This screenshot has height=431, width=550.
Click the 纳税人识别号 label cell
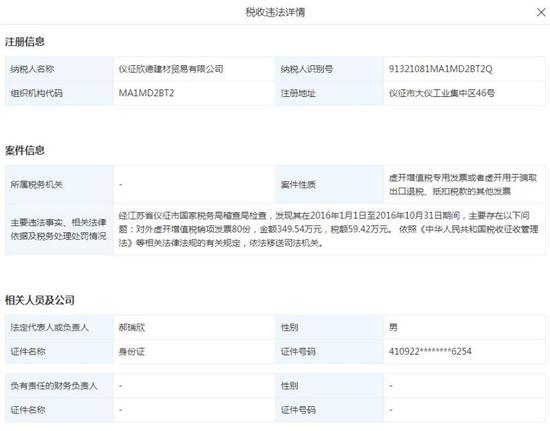[329, 69]
